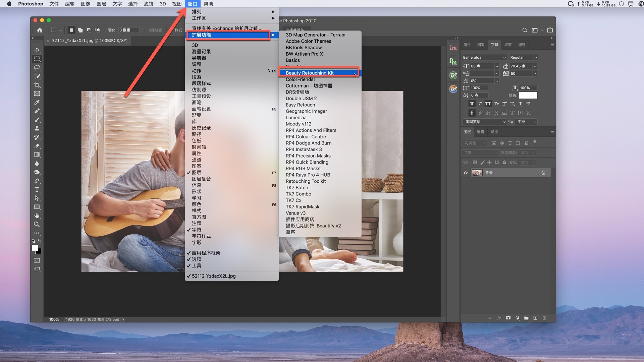Select the Clone Stamp tool
This screenshot has height=362, width=644.
(x=37, y=128)
